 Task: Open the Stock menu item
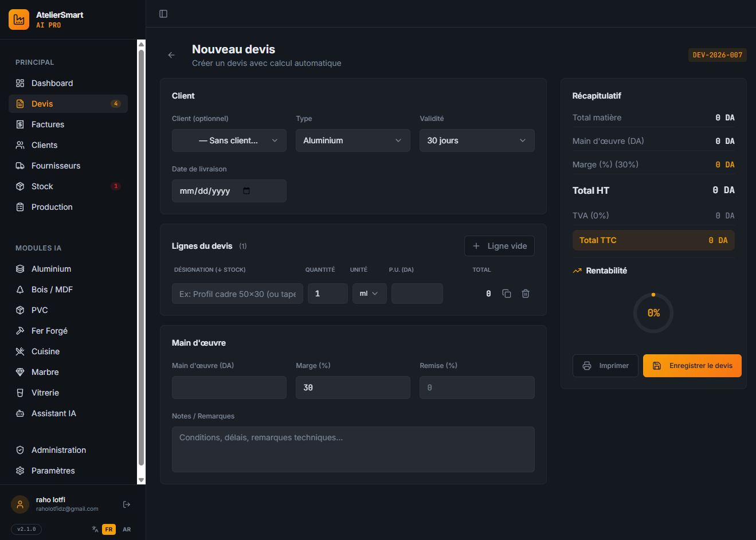click(x=42, y=186)
